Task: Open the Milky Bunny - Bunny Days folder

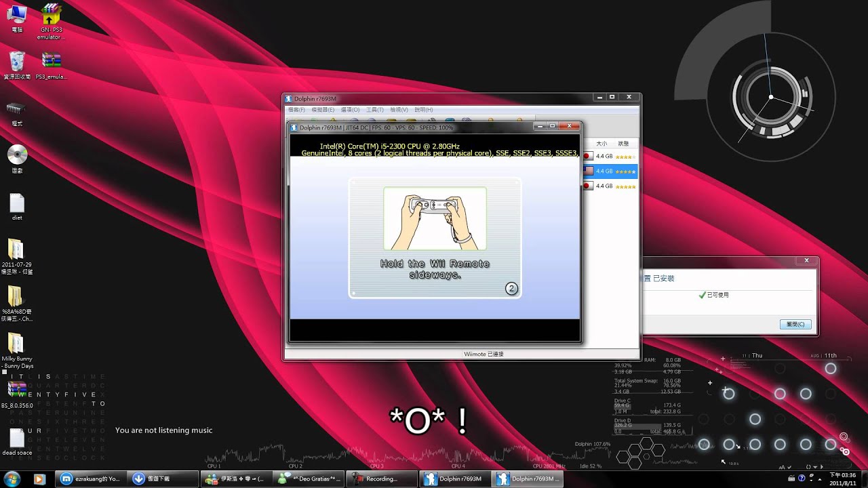Action: [17, 350]
